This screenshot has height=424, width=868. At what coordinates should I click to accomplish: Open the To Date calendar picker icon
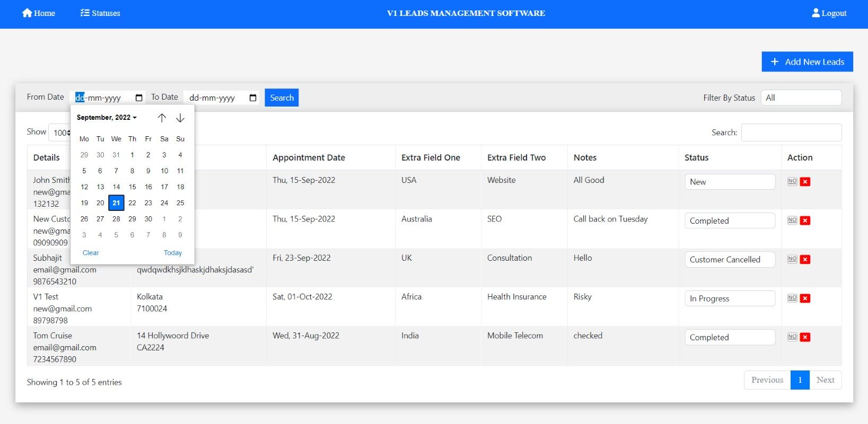tap(253, 98)
